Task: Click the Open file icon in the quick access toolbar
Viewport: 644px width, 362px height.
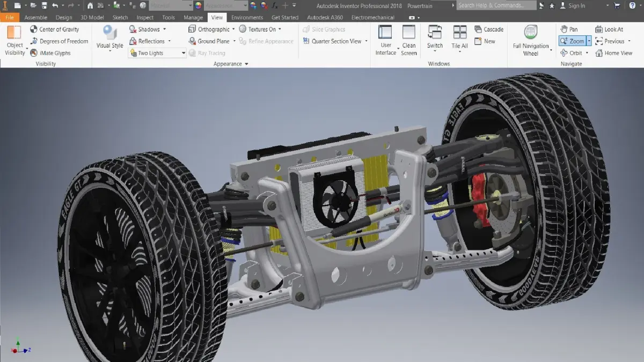Action: (x=33, y=5)
